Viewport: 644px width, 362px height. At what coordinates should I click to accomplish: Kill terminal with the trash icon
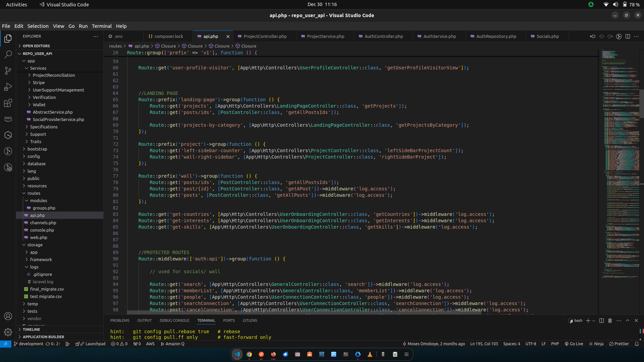610,320
